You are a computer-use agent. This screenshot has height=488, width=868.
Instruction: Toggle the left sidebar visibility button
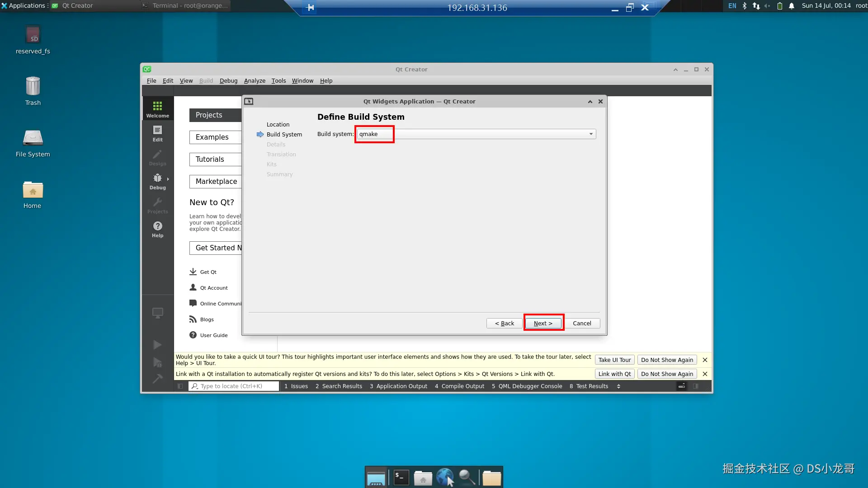point(180,386)
